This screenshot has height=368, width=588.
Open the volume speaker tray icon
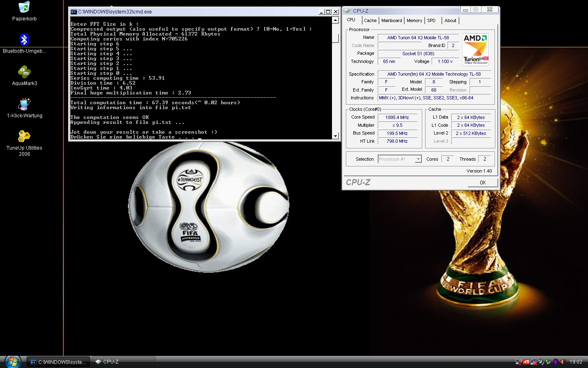tap(563, 362)
